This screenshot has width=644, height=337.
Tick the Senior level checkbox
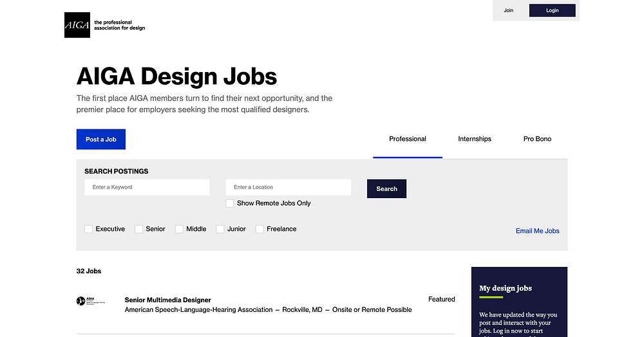139,229
